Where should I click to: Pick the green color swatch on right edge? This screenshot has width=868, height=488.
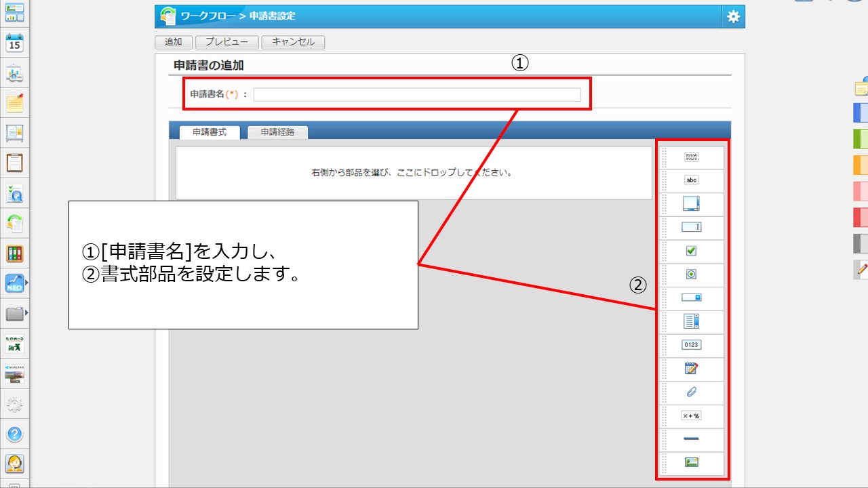pos(861,139)
